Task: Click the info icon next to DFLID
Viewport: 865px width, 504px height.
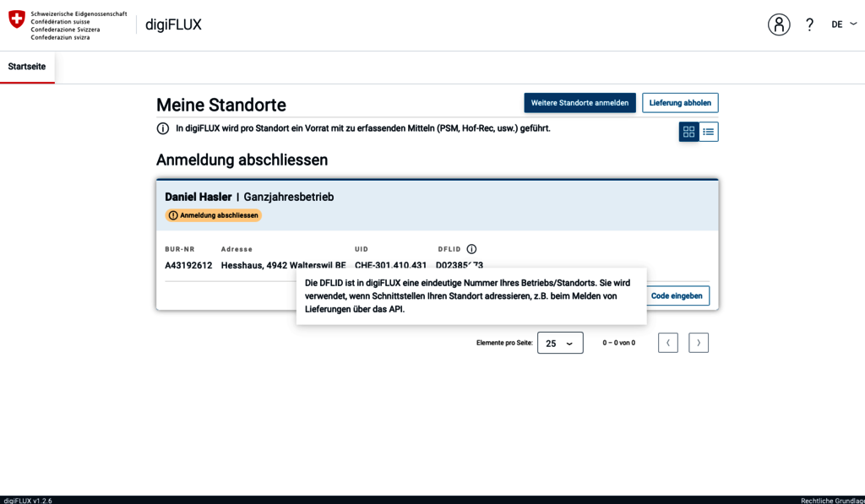Action: [x=471, y=249]
